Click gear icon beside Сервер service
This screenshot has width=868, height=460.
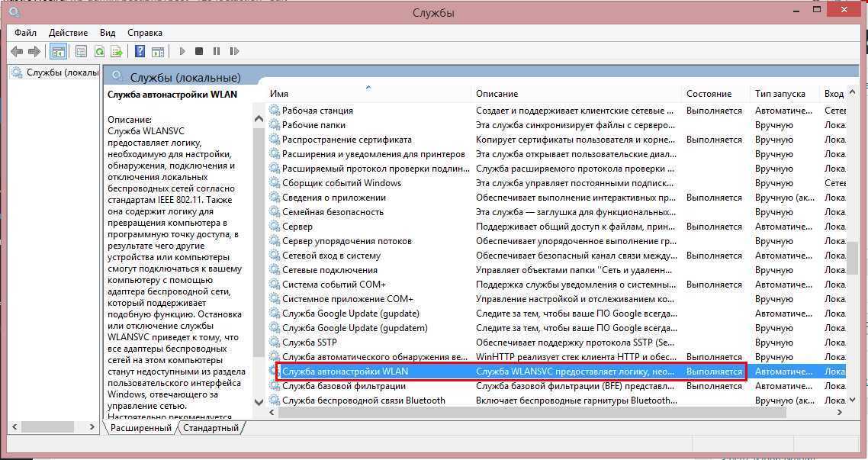[x=275, y=226]
